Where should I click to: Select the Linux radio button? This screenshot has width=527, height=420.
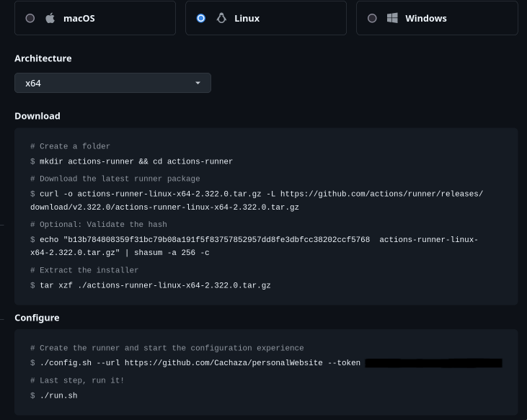pyautogui.click(x=201, y=18)
